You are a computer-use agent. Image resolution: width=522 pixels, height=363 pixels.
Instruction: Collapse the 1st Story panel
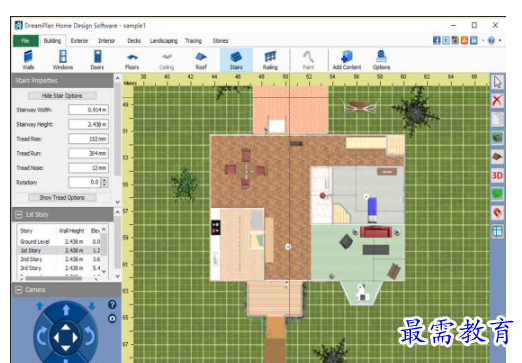click(x=18, y=215)
